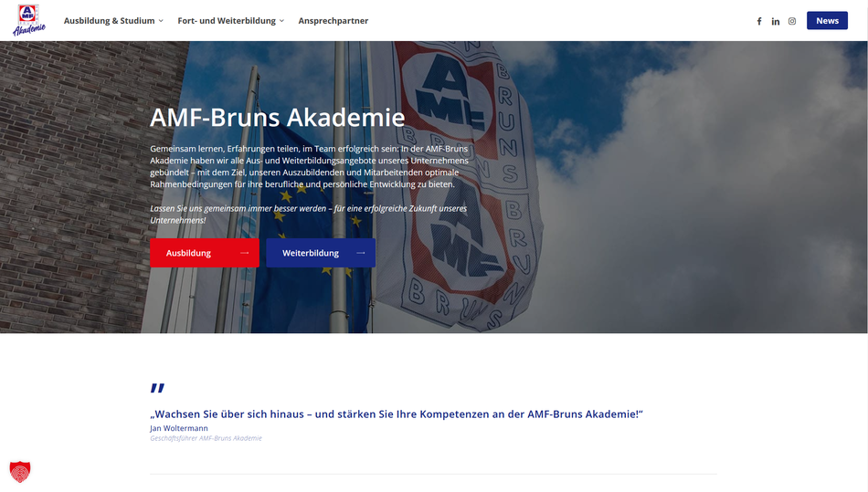
Task: Open the Facebook social icon
Action: (759, 21)
